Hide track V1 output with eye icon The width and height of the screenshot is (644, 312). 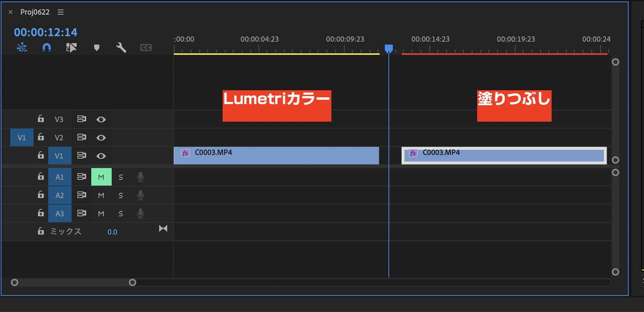pos(101,156)
